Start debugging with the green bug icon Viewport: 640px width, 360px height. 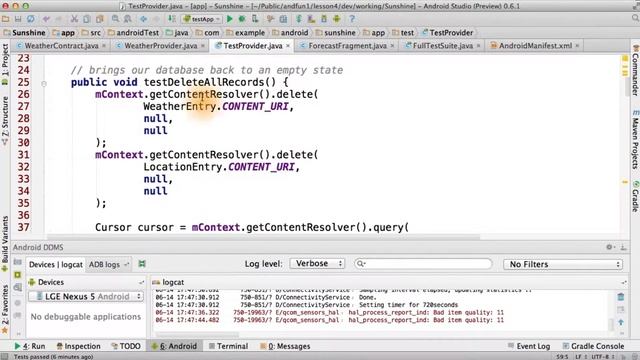[242, 19]
